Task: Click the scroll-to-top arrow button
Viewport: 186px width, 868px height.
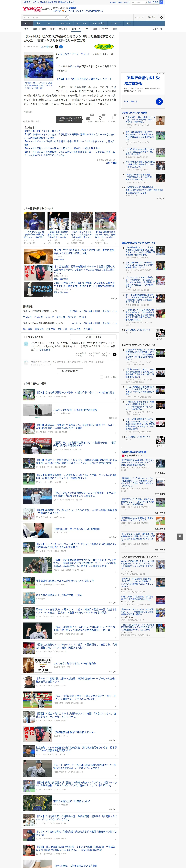Action: (180, 536)
